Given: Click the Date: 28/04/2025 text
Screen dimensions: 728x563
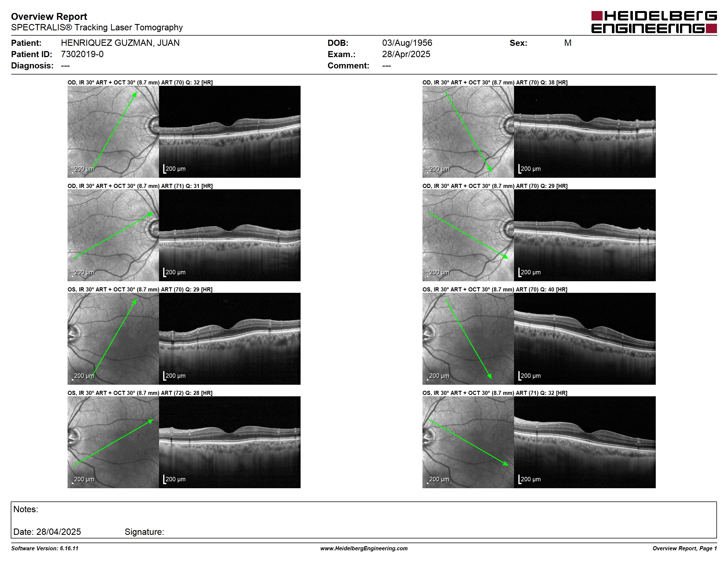Looking at the screenshot, I should click(x=47, y=532).
